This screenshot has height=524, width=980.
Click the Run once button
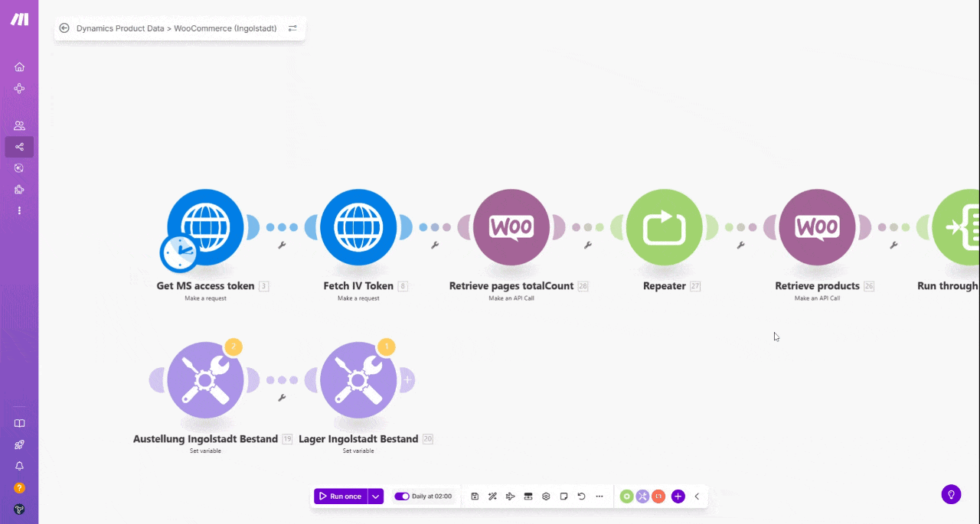point(340,496)
